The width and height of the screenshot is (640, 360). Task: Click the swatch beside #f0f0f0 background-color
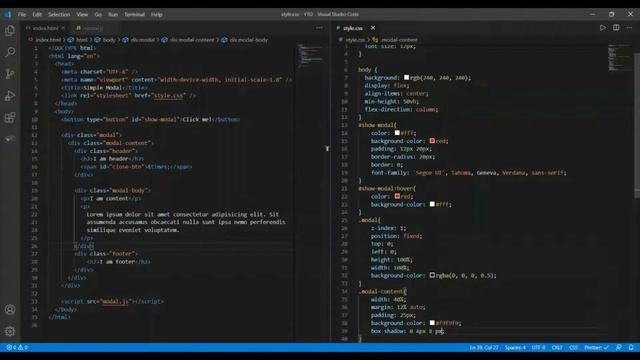(x=432, y=322)
